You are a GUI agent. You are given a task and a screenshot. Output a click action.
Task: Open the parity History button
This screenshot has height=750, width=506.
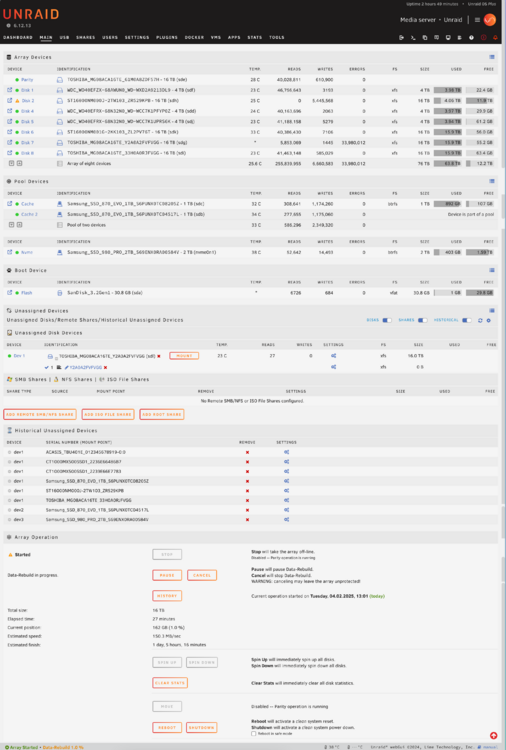point(167,596)
